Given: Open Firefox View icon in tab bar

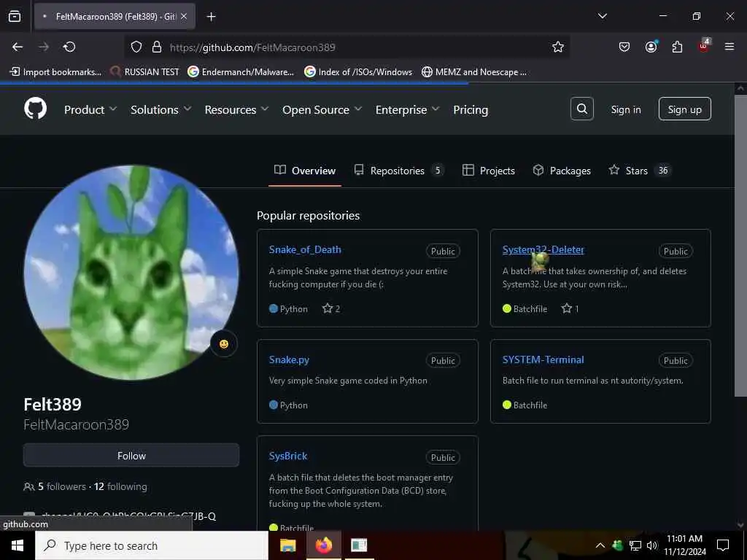Looking at the screenshot, I should 15,16.
